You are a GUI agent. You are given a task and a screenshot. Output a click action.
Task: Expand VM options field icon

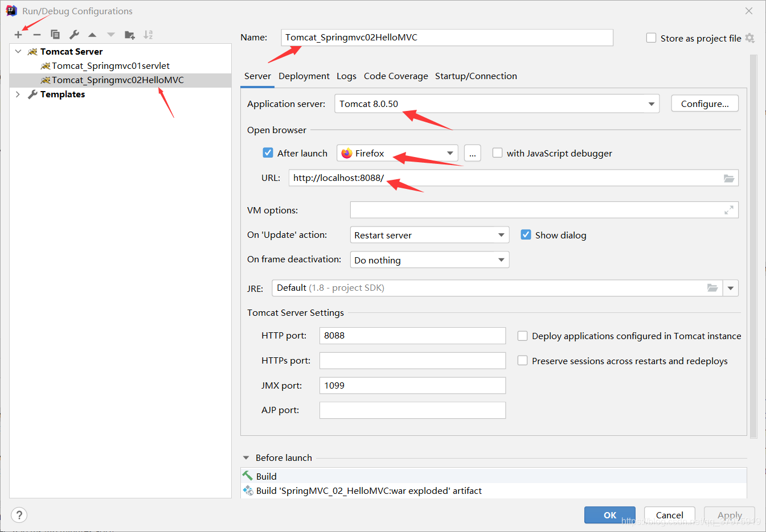point(729,211)
